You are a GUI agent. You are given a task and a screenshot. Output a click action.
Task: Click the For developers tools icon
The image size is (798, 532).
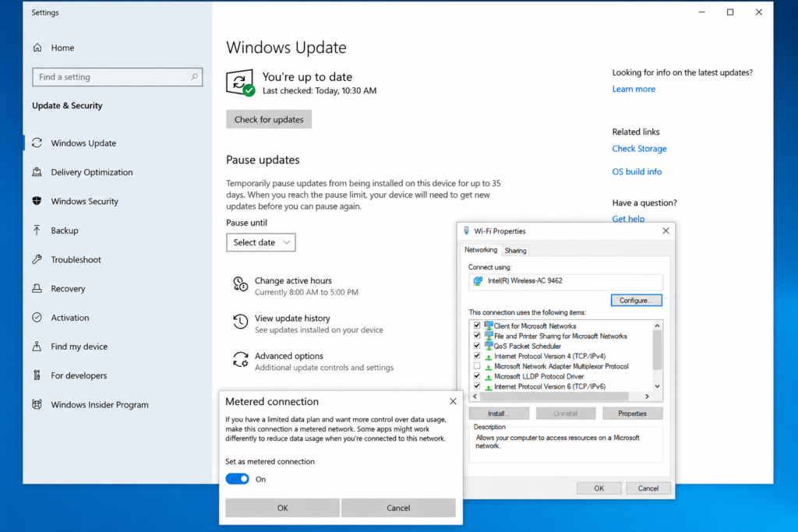[37, 375]
